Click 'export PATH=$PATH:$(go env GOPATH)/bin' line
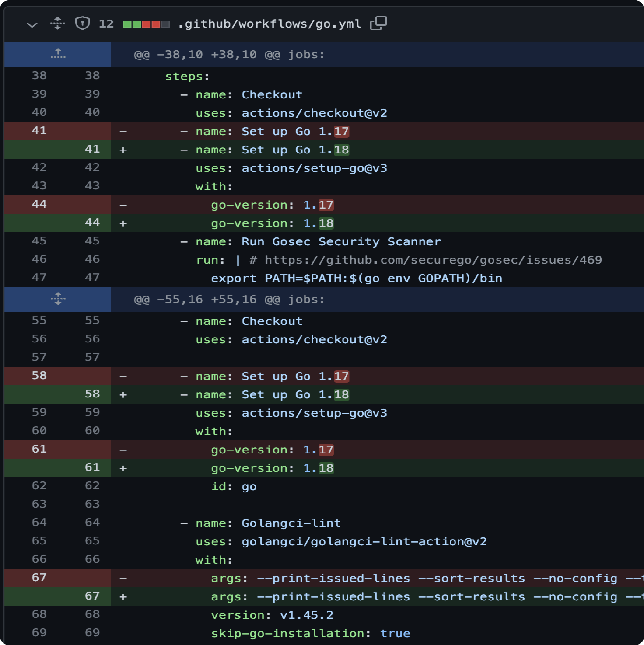 tap(357, 279)
